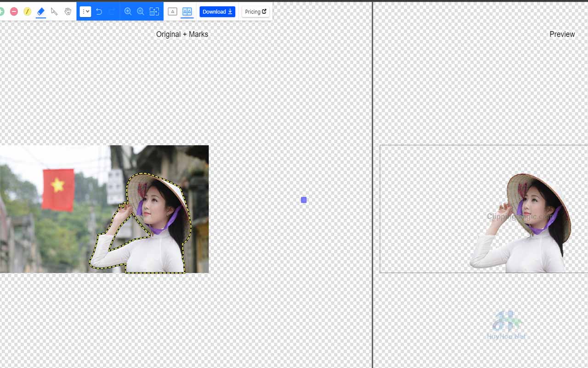This screenshot has height=368, width=588.
Task: Fit image to screen view
Action: pyautogui.click(x=154, y=11)
